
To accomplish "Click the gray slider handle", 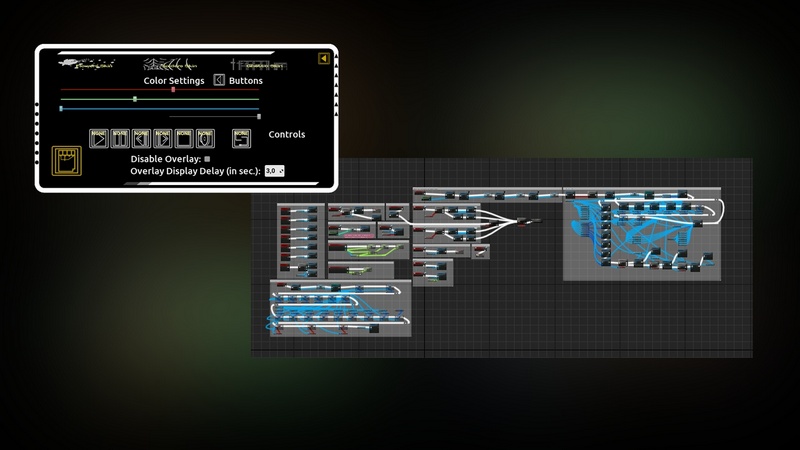I will tap(259, 117).
